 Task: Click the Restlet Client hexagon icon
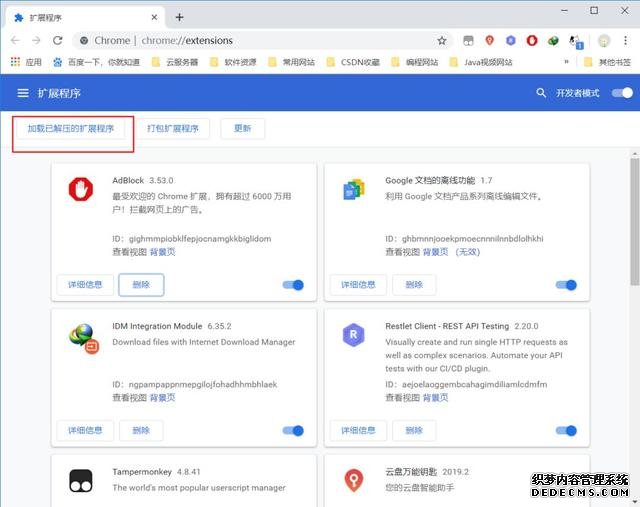tap(353, 335)
